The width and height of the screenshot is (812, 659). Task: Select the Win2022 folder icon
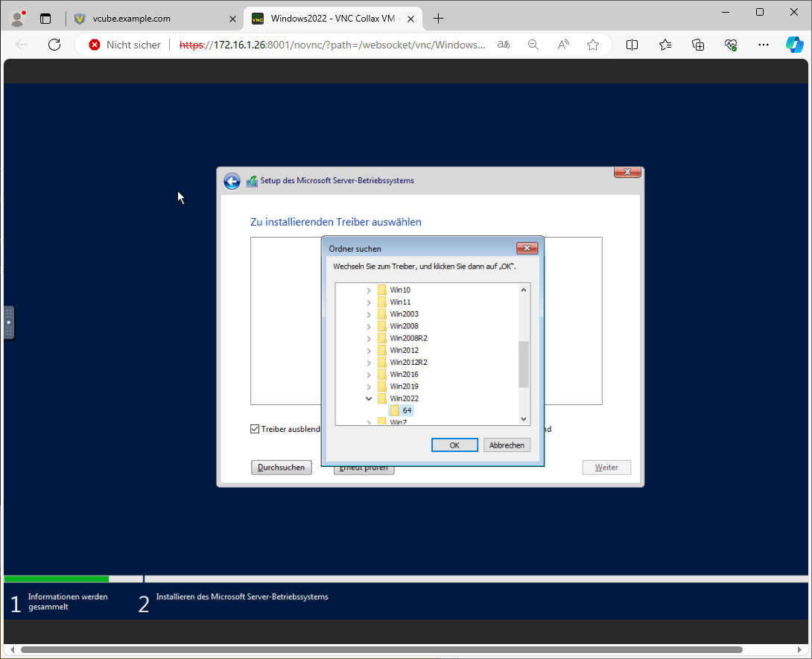(382, 398)
